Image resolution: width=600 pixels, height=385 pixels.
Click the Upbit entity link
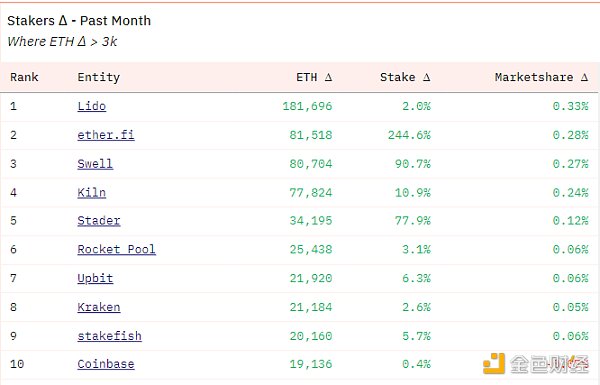[x=95, y=278]
